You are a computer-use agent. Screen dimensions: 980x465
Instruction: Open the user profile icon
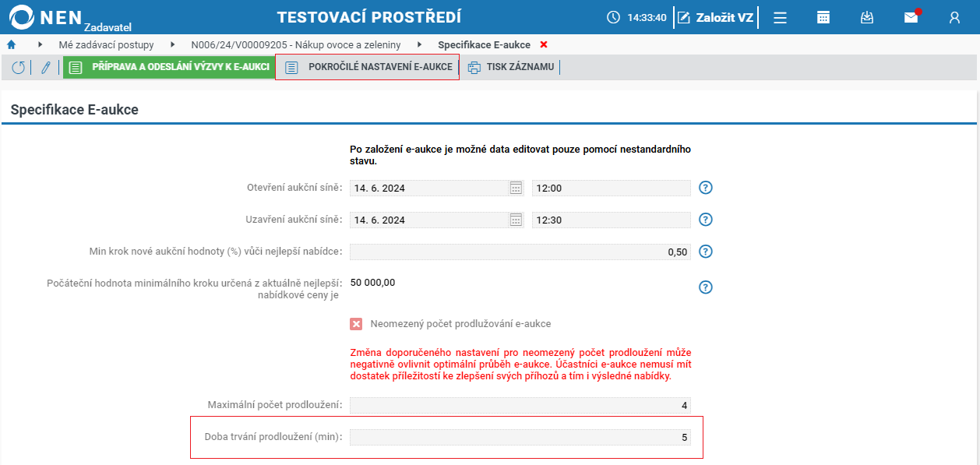click(x=956, y=17)
